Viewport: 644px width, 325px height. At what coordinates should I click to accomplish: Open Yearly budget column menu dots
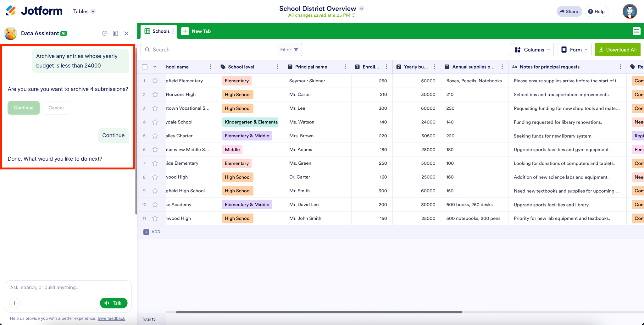[435, 67]
